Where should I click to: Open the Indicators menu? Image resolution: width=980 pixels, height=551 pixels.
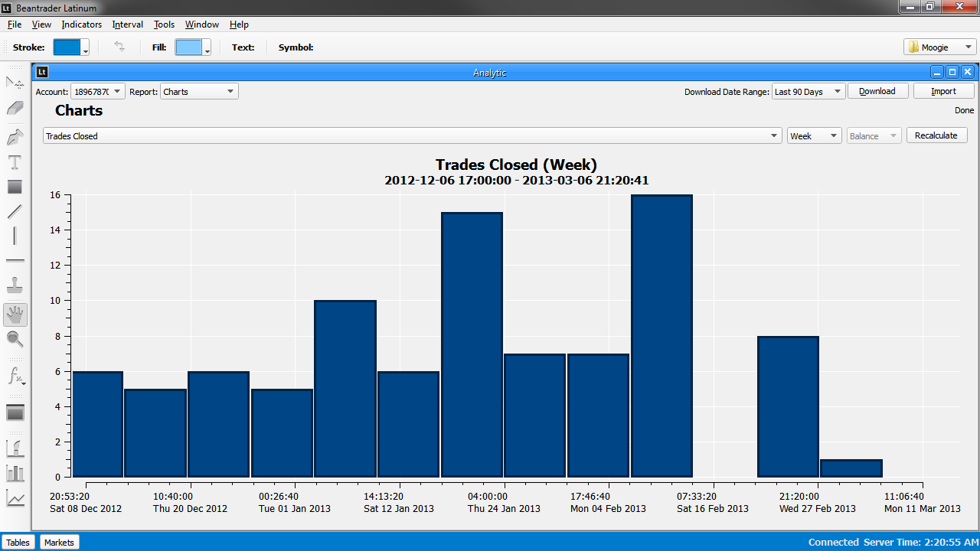(x=82, y=24)
